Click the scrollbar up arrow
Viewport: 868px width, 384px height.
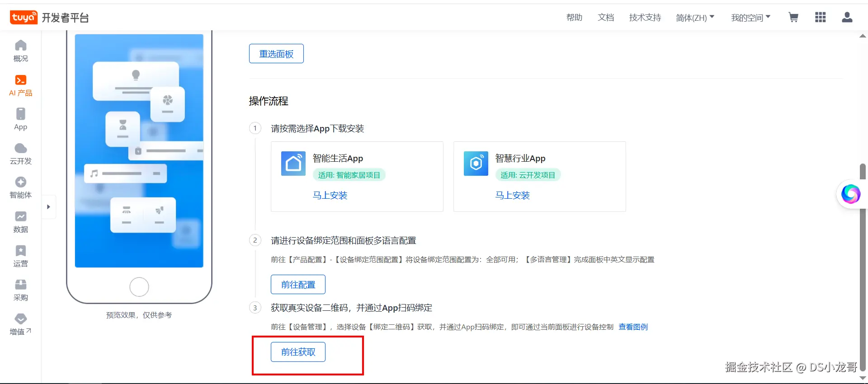point(863,36)
